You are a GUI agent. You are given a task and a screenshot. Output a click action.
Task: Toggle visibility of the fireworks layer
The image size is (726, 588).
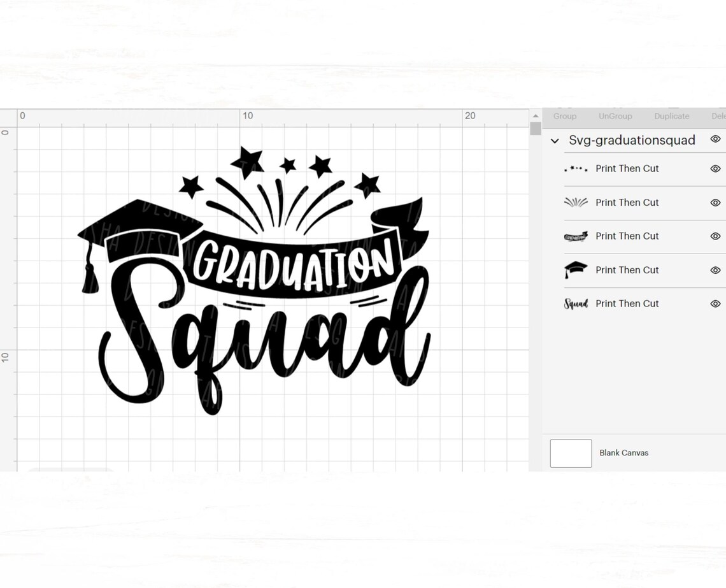(715, 203)
